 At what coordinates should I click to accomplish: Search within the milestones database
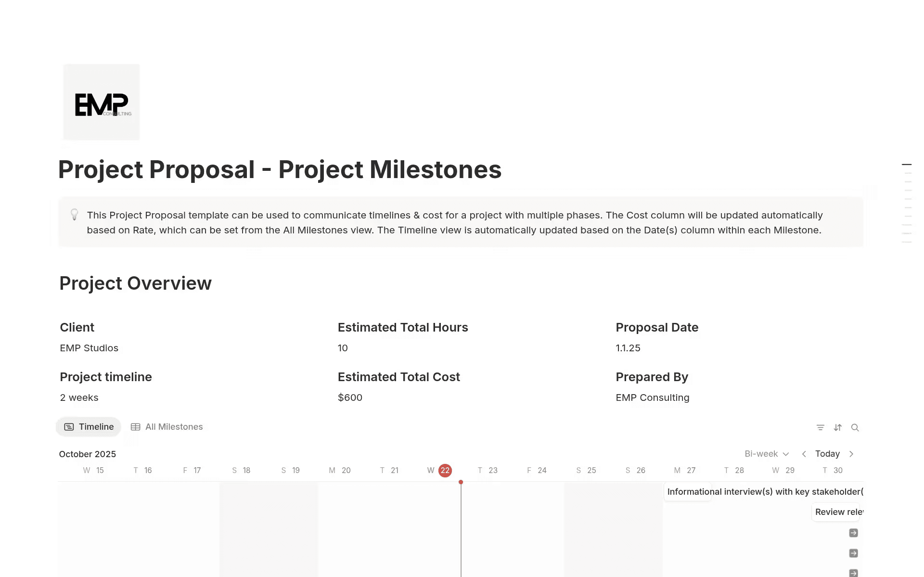(x=855, y=427)
